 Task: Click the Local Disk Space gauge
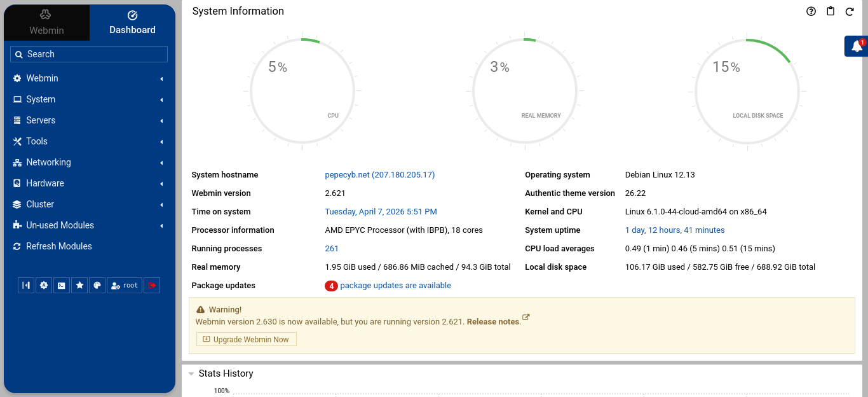click(x=747, y=92)
